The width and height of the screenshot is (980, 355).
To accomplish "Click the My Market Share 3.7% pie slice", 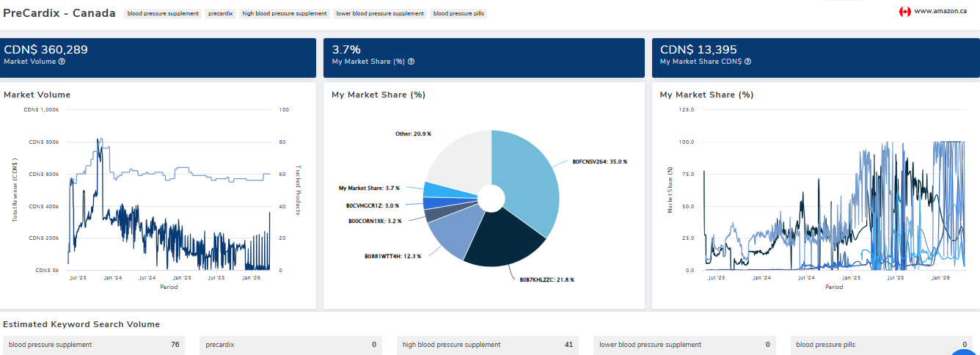I will pyautogui.click(x=447, y=190).
